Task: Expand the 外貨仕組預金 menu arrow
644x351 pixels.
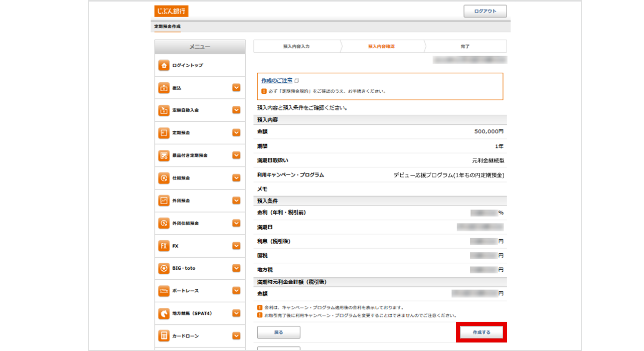Action: click(236, 223)
